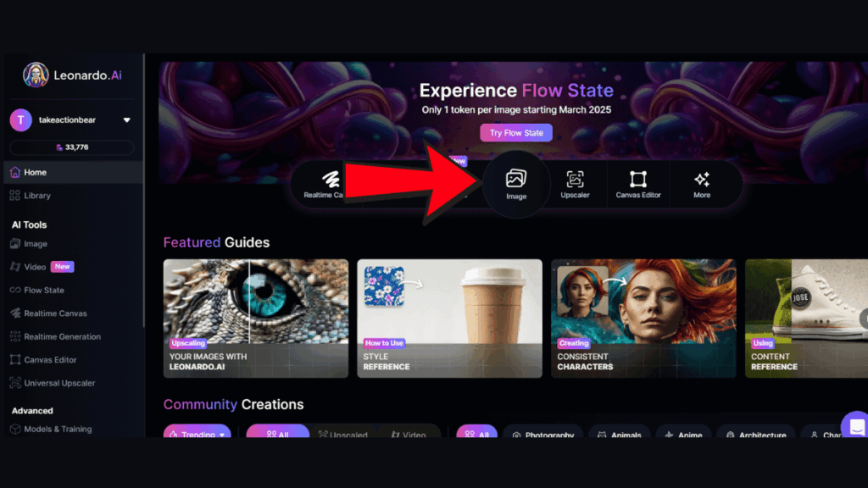Select the Photography category filter
Screen dimensions: 868x488
click(542, 433)
